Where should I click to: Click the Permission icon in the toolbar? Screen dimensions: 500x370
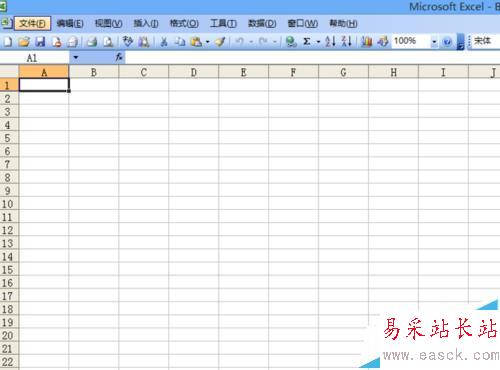point(57,42)
